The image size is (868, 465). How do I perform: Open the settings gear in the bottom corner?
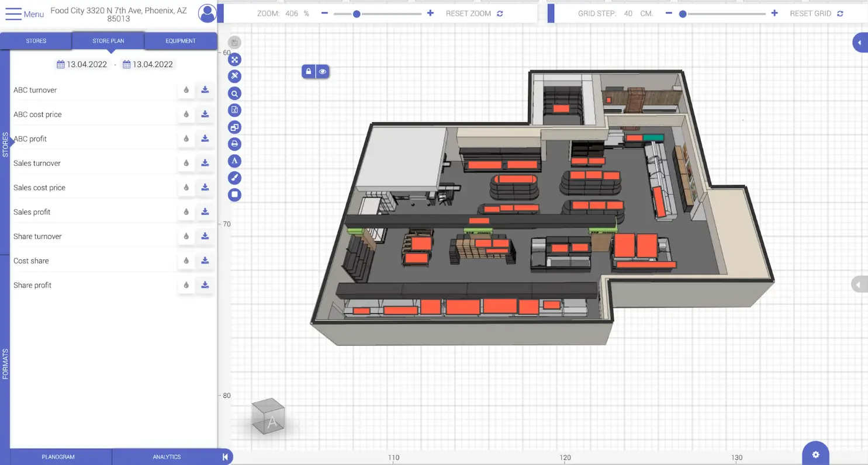(x=815, y=453)
